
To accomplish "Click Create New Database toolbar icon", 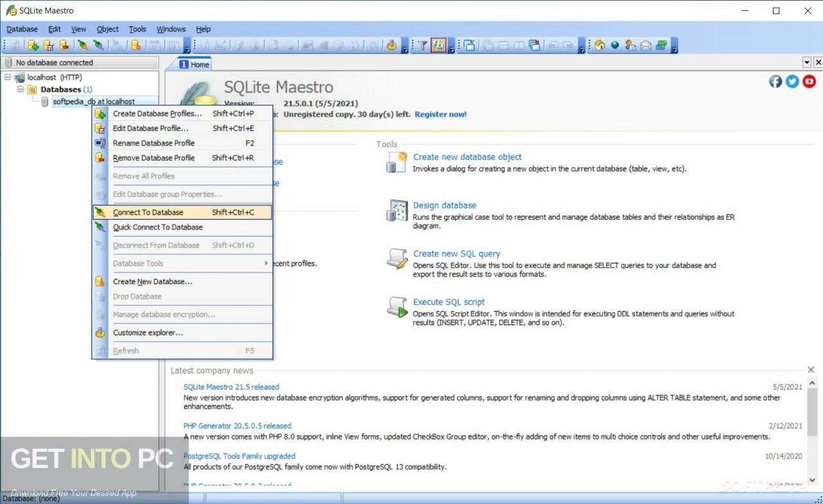I will pos(135,45).
